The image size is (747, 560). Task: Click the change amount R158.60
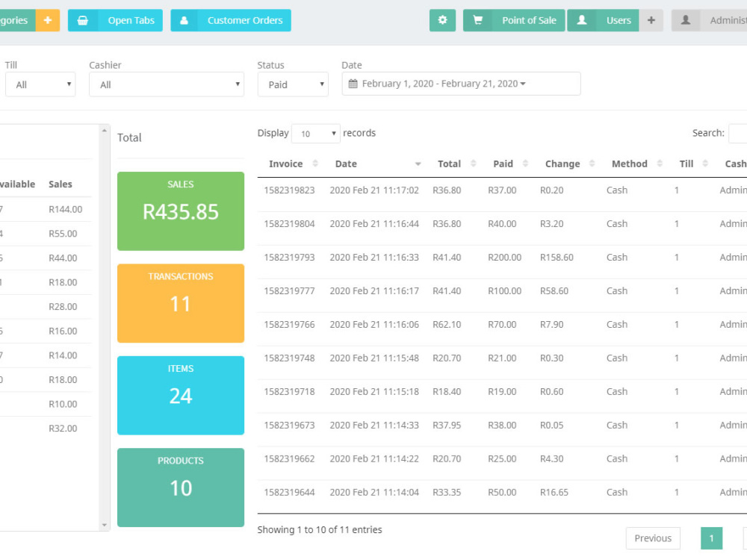(557, 257)
